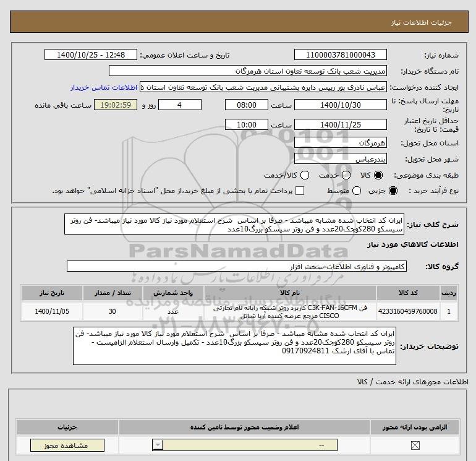Image resolution: width=476 pixels, height=461 pixels.
Task: Click the C3K-FAN-16CFM product name cell
Action: tap(290, 311)
